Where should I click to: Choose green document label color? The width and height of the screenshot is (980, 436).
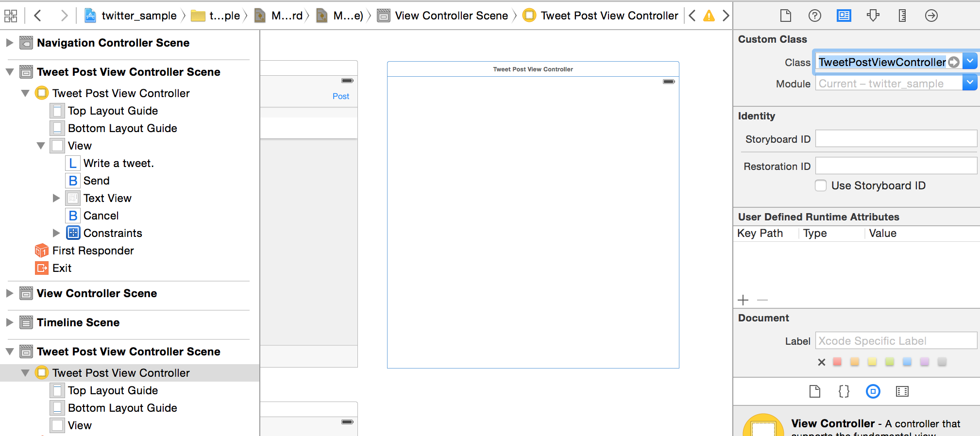tap(890, 362)
